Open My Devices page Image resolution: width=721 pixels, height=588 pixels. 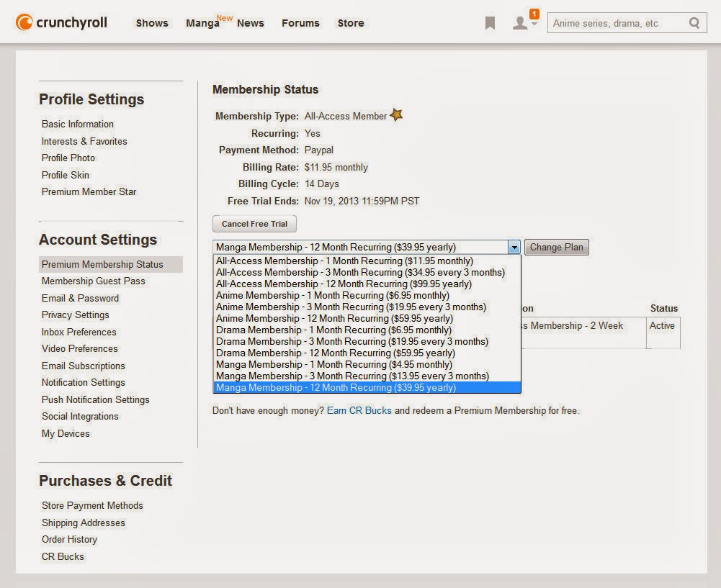66,433
